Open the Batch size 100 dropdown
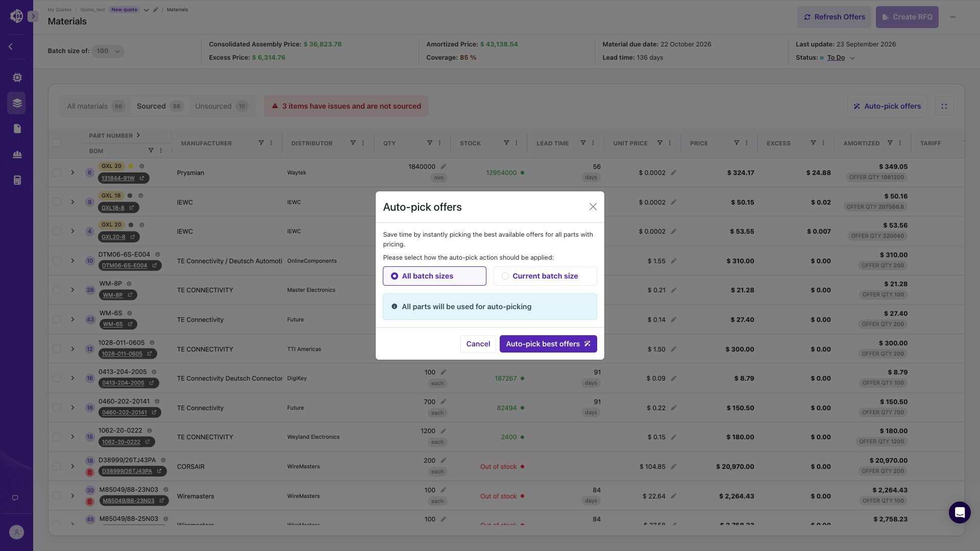980x551 pixels. click(x=108, y=51)
